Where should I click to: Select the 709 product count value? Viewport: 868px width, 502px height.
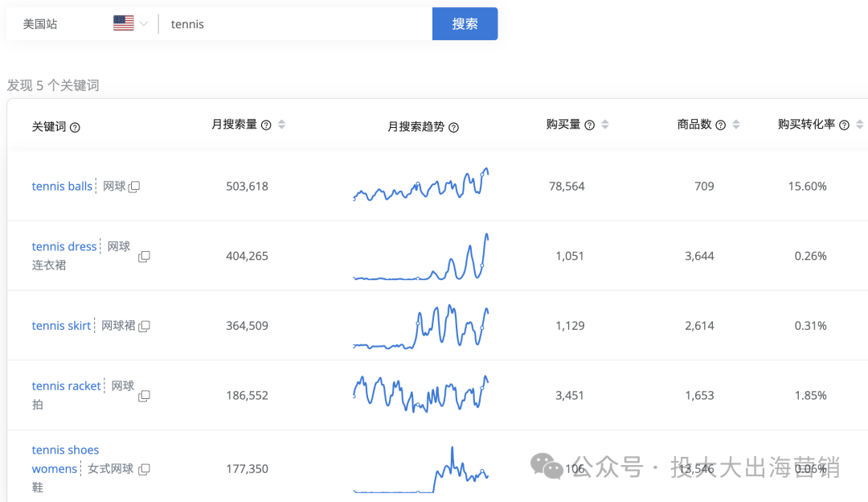click(x=704, y=187)
